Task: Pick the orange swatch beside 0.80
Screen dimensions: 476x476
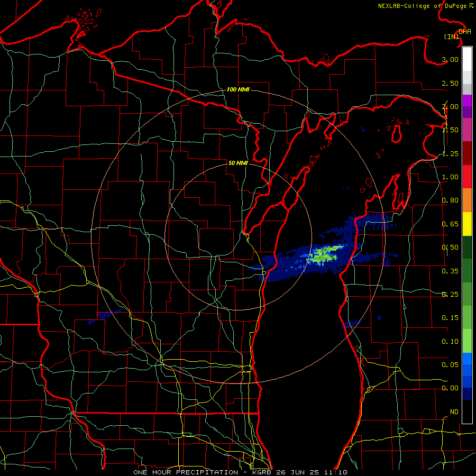Action: [x=467, y=200]
